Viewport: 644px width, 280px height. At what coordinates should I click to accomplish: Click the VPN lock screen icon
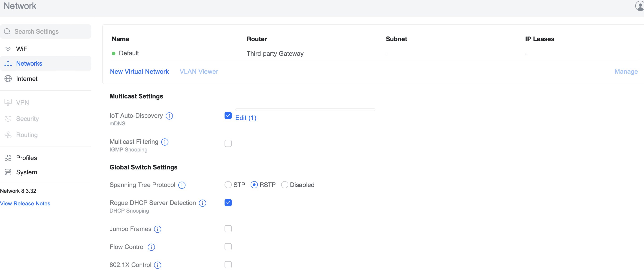(8, 103)
